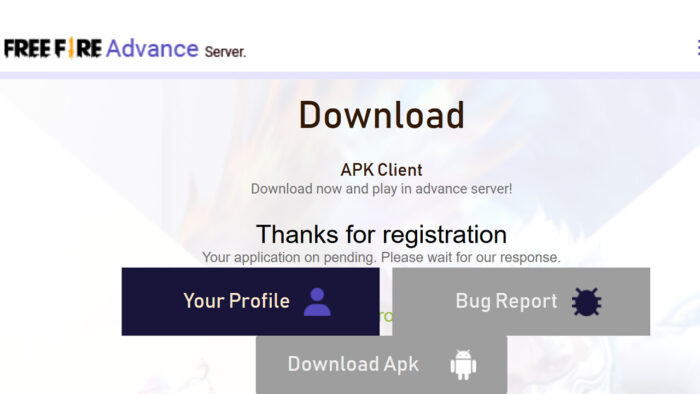The width and height of the screenshot is (700, 394).
Task: Click 'Your application on pending' message
Action: (x=381, y=257)
